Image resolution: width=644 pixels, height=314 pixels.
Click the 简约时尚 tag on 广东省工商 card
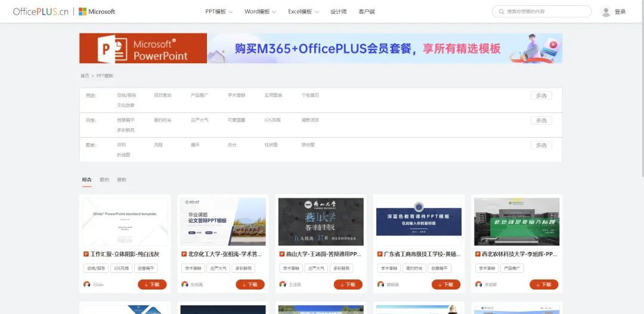coord(414,269)
